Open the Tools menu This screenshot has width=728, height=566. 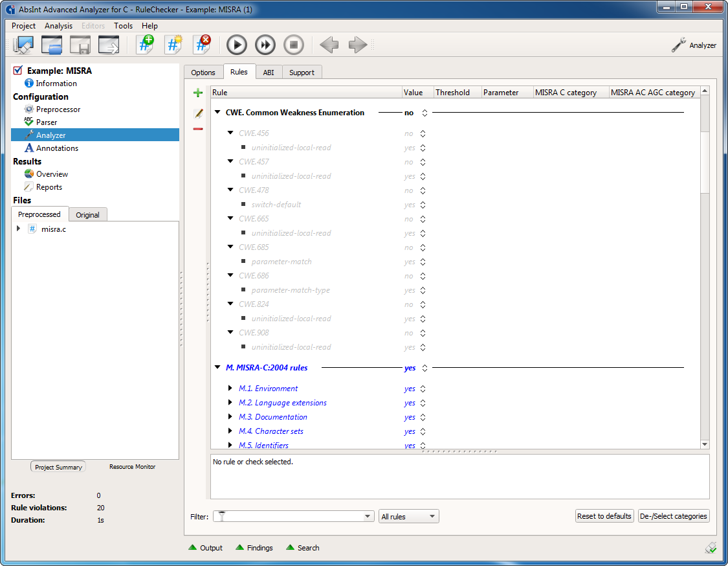123,26
